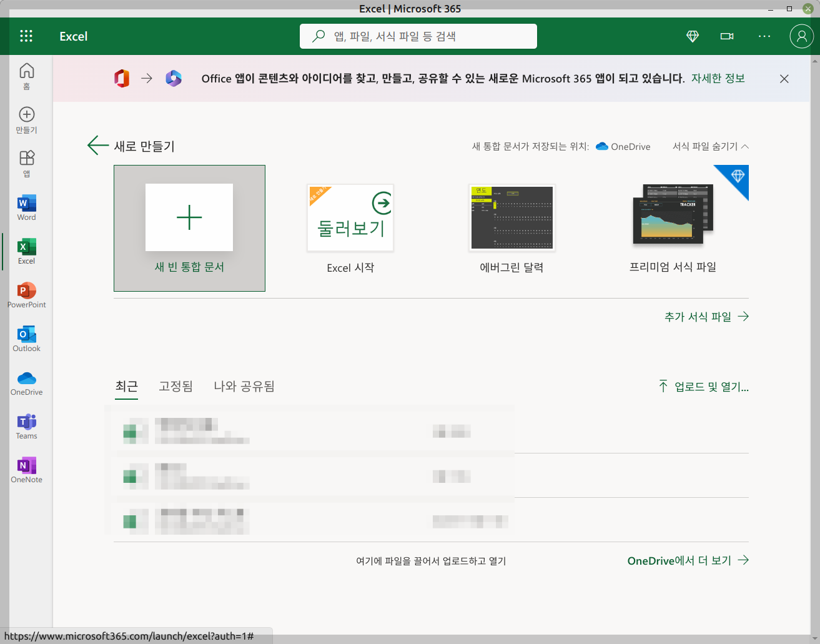This screenshot has height=644, width=820.
Task: Open the Apps (앱) sidebar item
Action: [x=27, y=164]
